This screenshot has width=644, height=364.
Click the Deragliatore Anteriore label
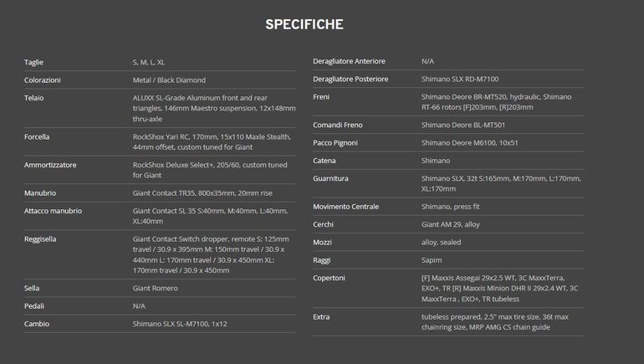pos(349,61)
